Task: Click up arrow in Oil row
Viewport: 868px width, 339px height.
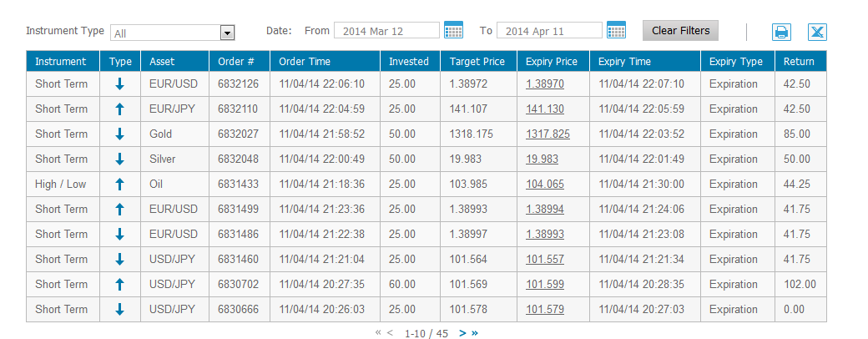Action: [x=119, y=185]
